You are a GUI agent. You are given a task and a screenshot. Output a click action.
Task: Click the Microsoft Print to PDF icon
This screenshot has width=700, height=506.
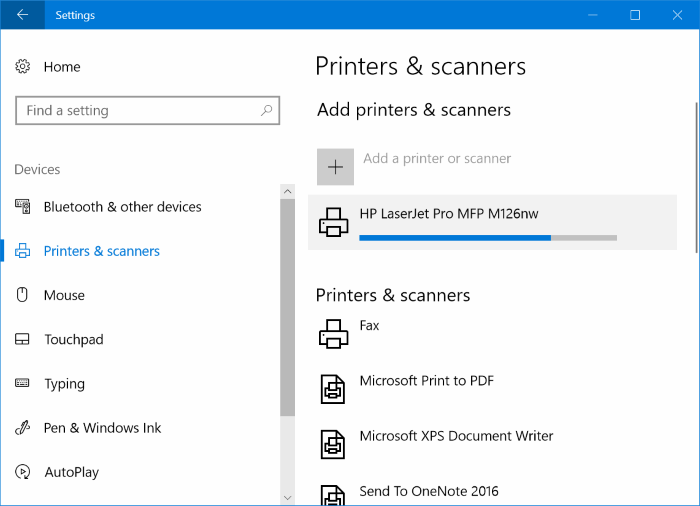click(333, 389)
